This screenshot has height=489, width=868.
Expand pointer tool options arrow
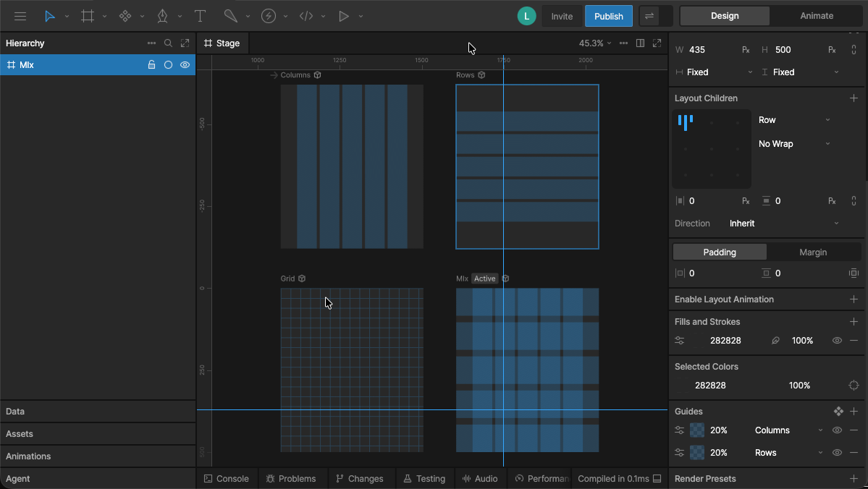(x=67, y=17)
